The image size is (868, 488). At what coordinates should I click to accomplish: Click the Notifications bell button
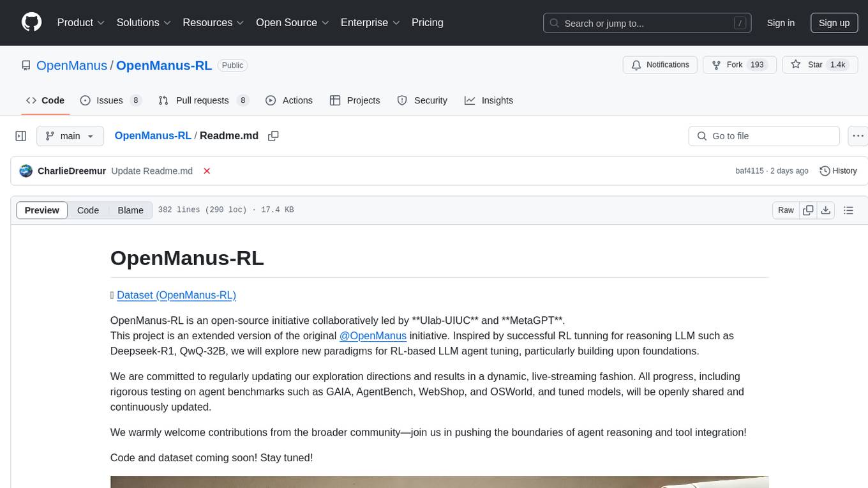660,65
